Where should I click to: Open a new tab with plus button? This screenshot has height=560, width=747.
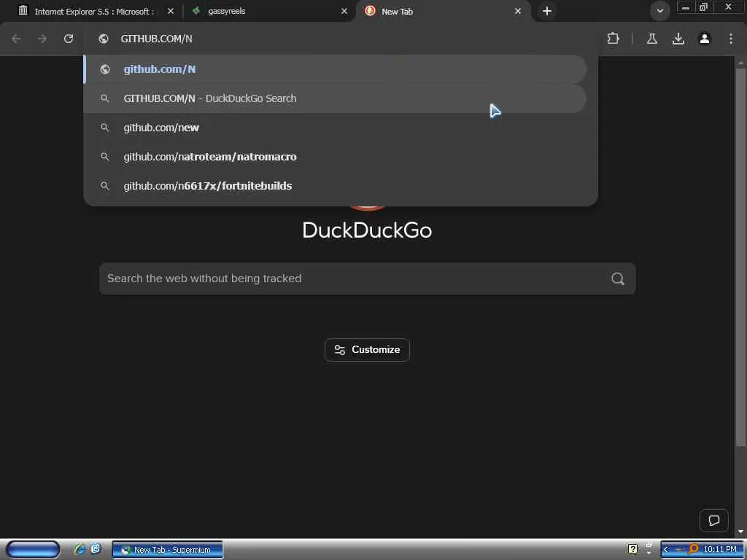(547, 11)
